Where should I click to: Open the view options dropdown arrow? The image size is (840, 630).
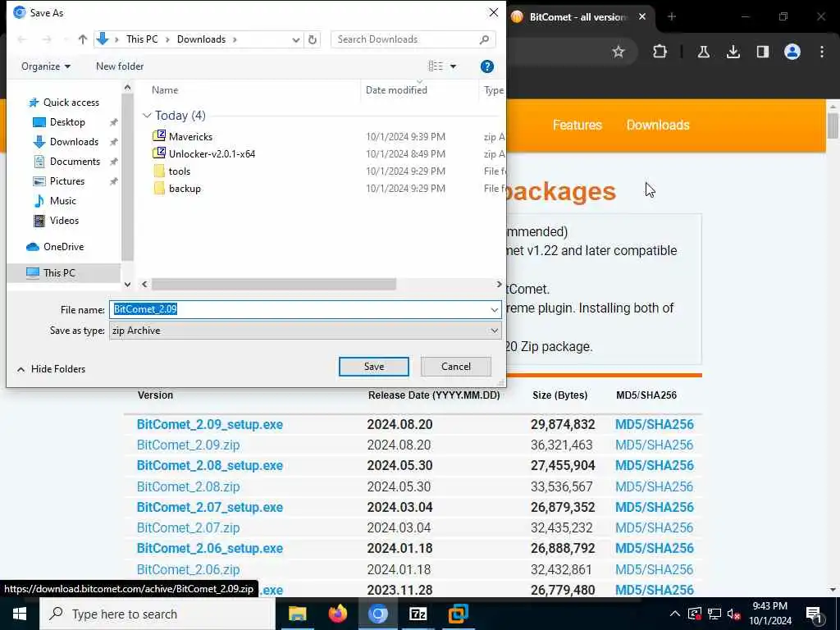click(453, 66)
